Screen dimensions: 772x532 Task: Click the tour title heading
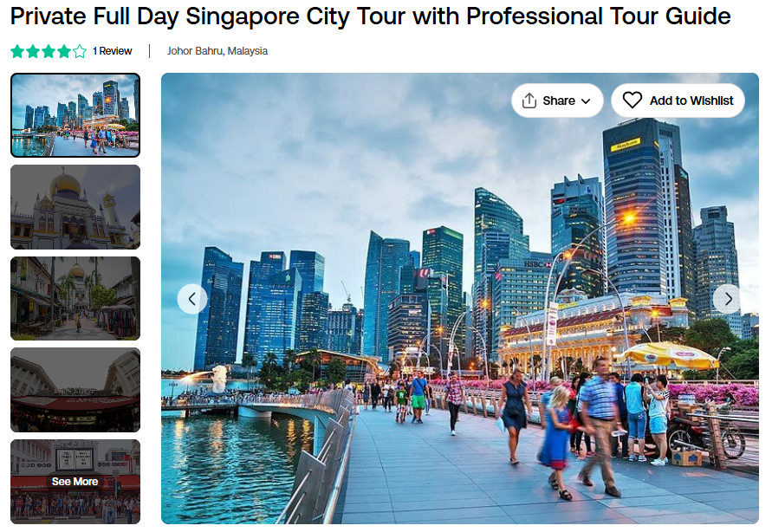coord(370,16)
